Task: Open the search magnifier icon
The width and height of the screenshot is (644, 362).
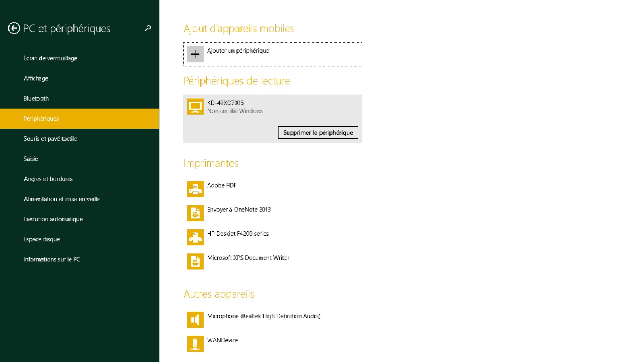Action: pyautogui.click(x=148, y=28)
